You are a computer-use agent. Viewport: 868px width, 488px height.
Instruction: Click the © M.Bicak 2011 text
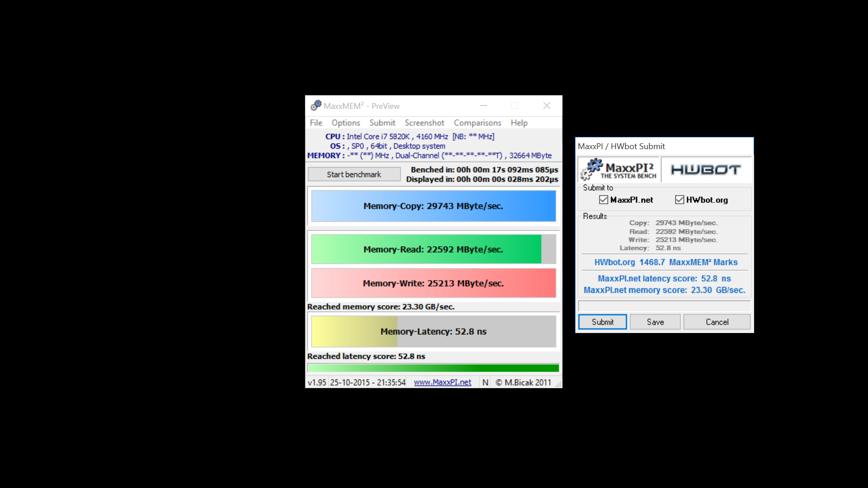pos(524,383)
